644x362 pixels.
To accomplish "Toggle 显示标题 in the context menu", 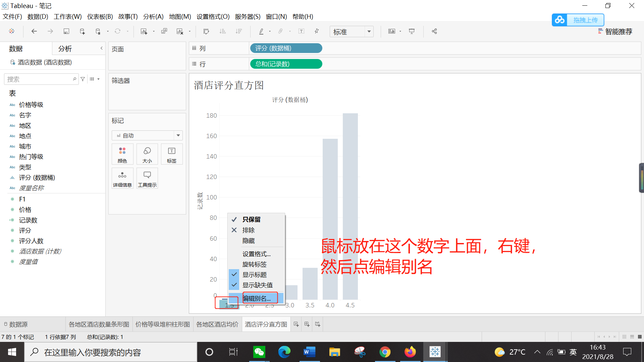I will (x=255, y=275).
